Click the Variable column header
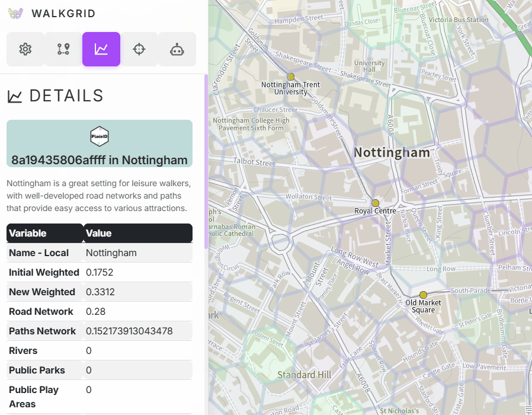532x415 pixels. click(44, 233)
